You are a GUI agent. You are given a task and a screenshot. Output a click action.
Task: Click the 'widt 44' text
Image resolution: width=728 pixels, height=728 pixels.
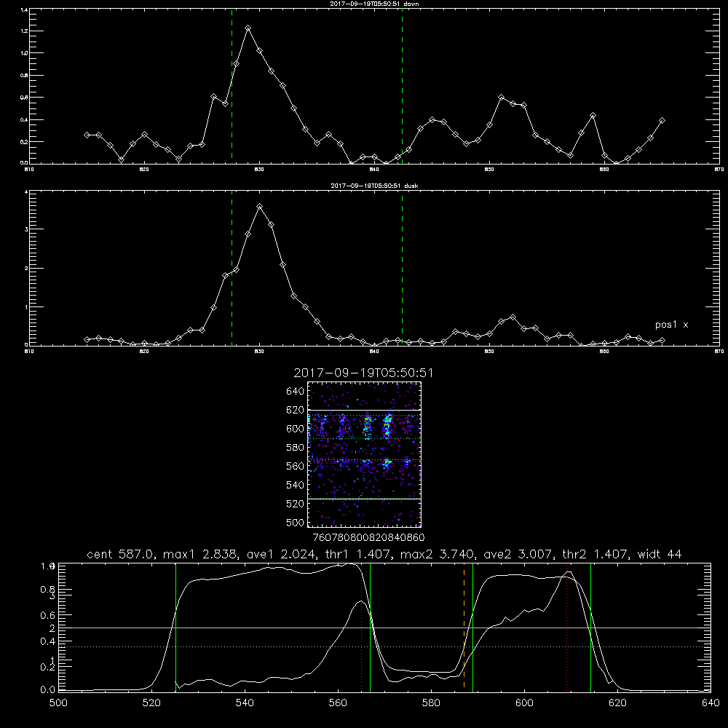(660, 554)
